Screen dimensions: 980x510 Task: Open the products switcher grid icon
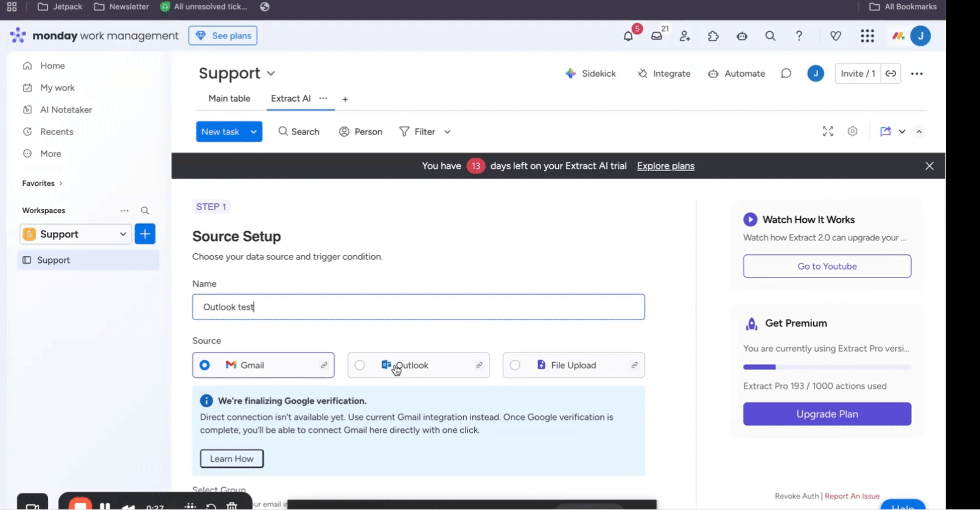pyautogui.click(x=867, y=36)
